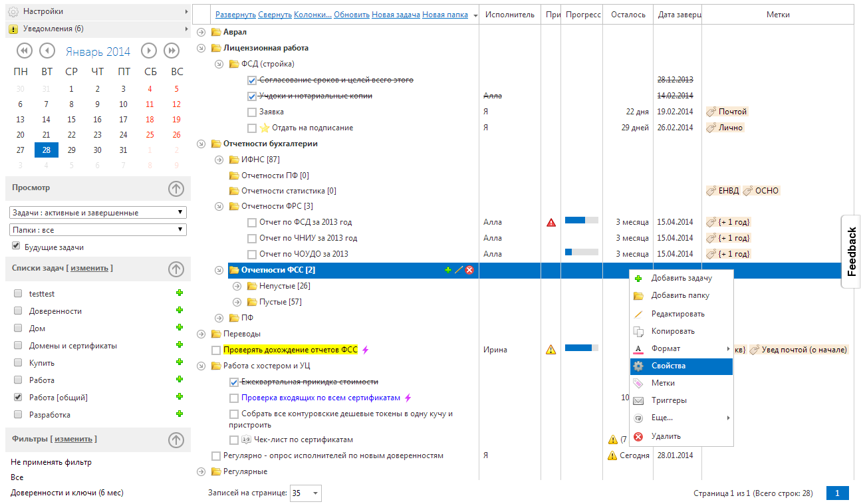
Task: Open Уведомления (6) notifications panel
Action: pos(98,29)
